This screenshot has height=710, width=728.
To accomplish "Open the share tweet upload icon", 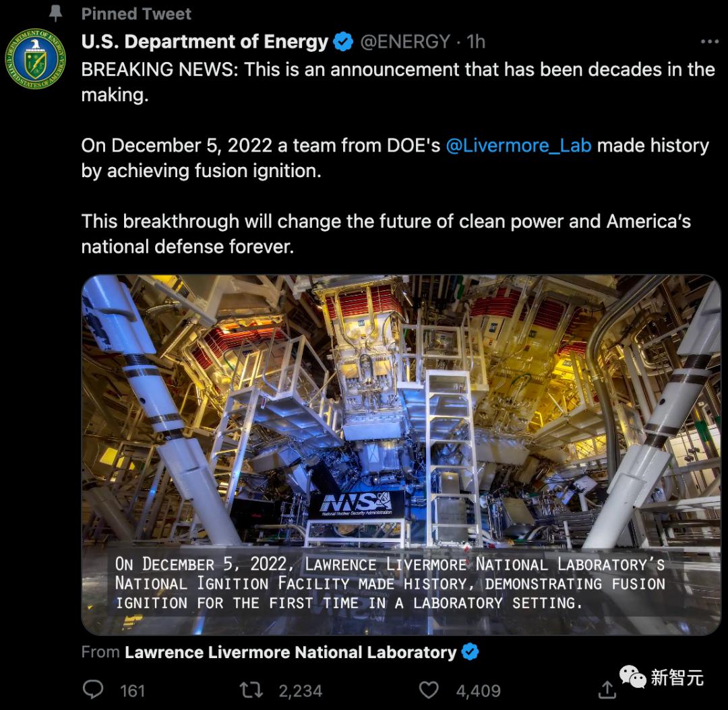I will [607, 690].
